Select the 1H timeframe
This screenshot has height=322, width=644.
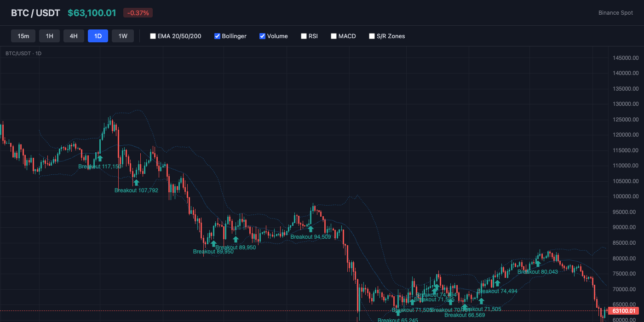tap(49, 36)
